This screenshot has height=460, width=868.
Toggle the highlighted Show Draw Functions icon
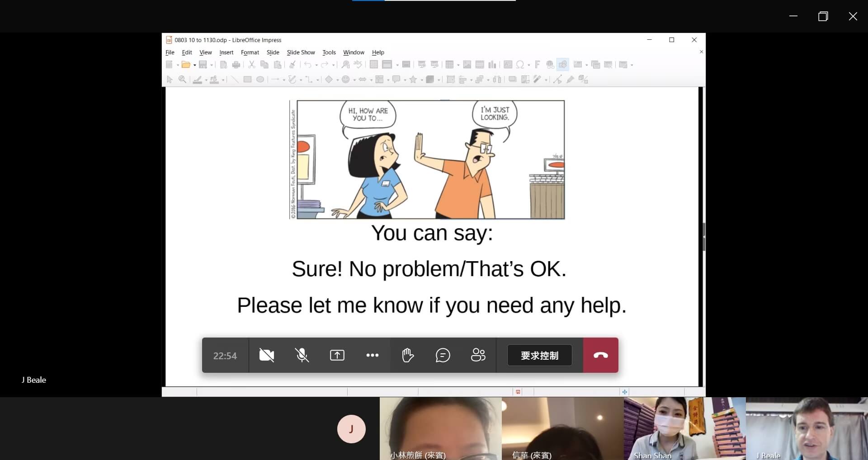pyautogui.click(x=563, y=65)
